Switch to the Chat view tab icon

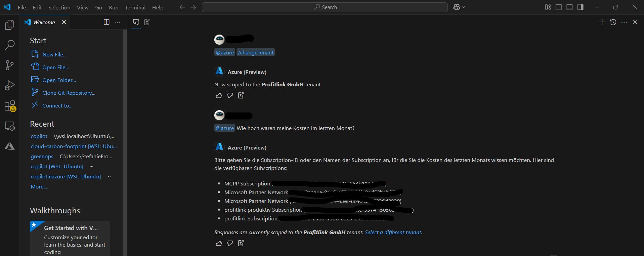136,22
